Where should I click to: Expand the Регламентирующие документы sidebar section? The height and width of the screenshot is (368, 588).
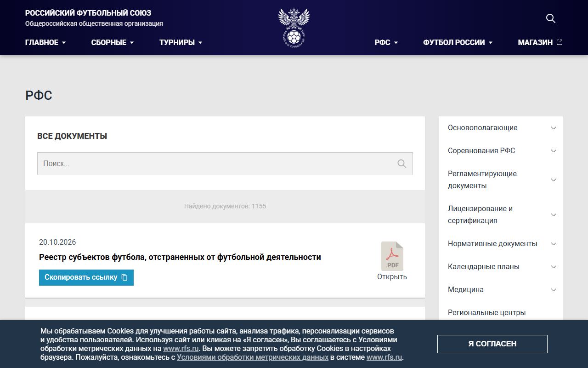(x=501, y=180)
